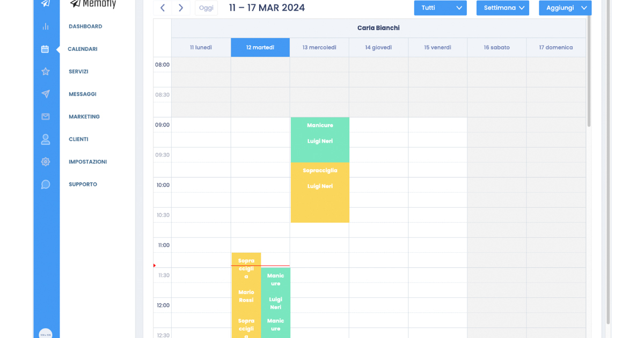This screenshot has width=644, height=338.
Task: Open the Settimana view dropdown
Action: pos(502,8)
